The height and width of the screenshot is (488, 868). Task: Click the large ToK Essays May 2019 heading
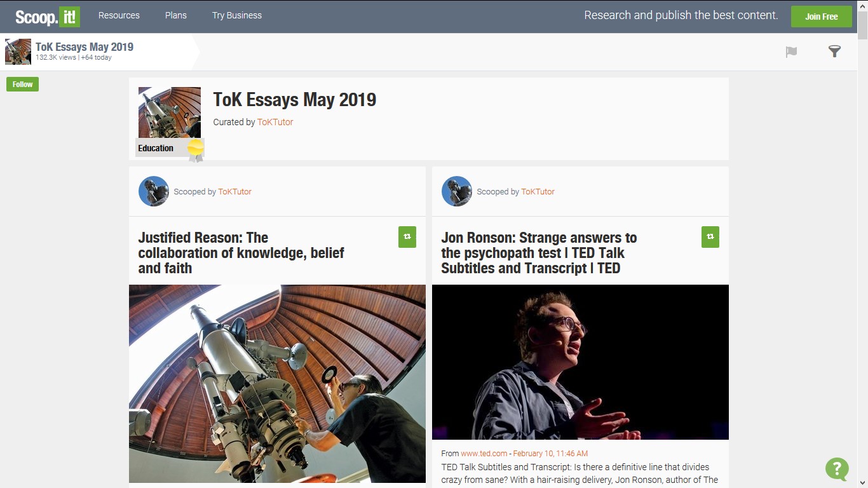(295, 100)
